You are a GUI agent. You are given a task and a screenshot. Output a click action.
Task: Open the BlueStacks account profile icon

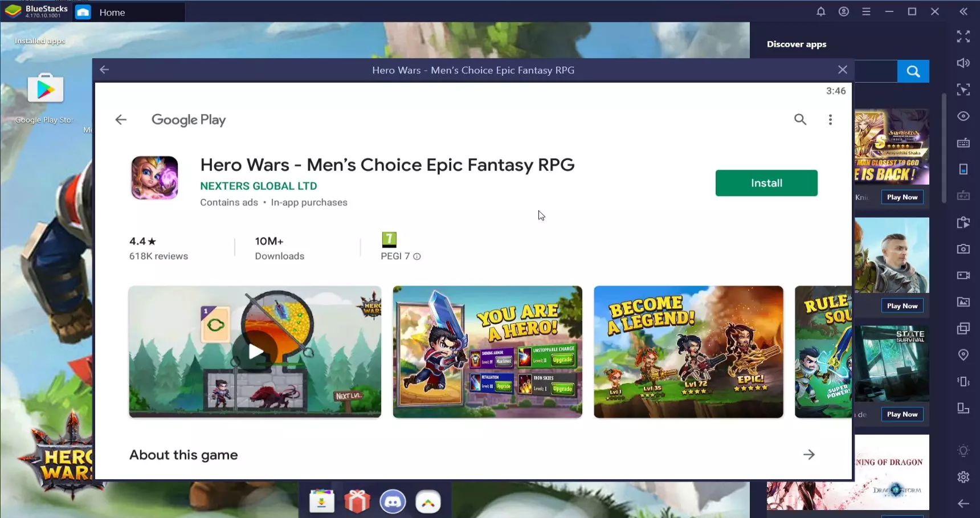843,12
